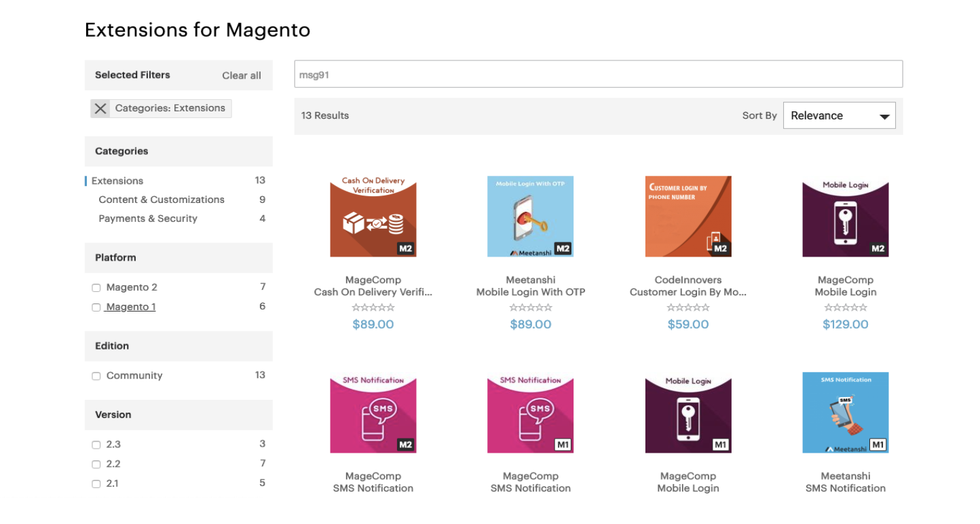Focus the msg91 search input field

(598, 74)
